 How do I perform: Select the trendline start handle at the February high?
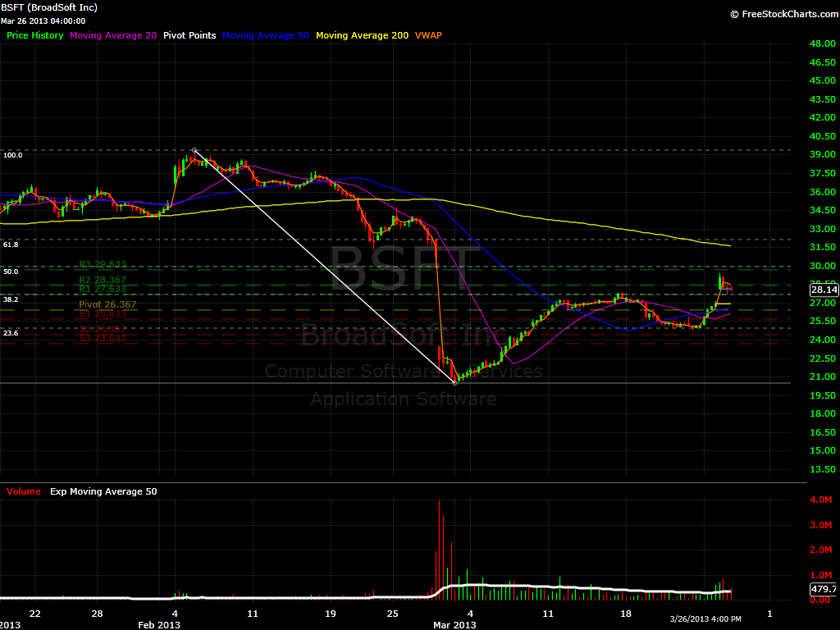click(194, 150)
